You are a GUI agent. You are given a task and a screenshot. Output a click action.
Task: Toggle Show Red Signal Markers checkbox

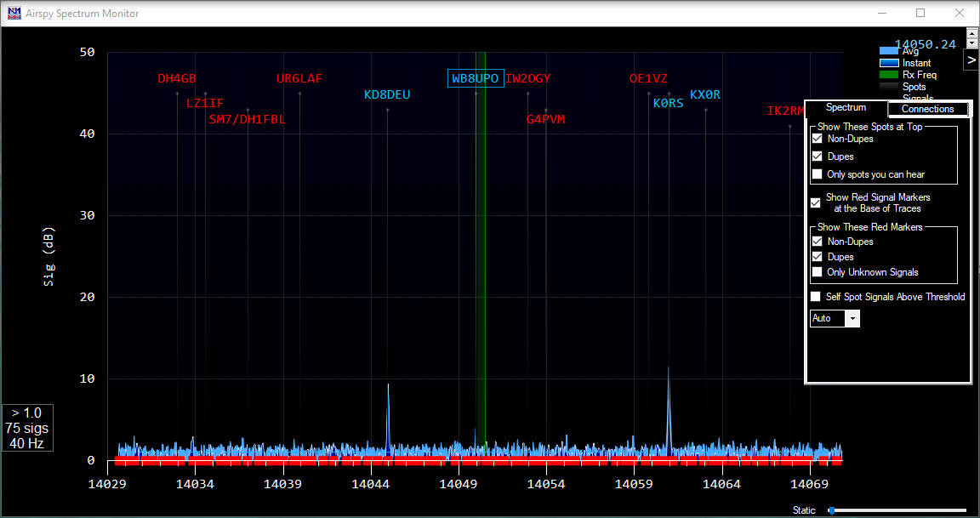[816, 202]
